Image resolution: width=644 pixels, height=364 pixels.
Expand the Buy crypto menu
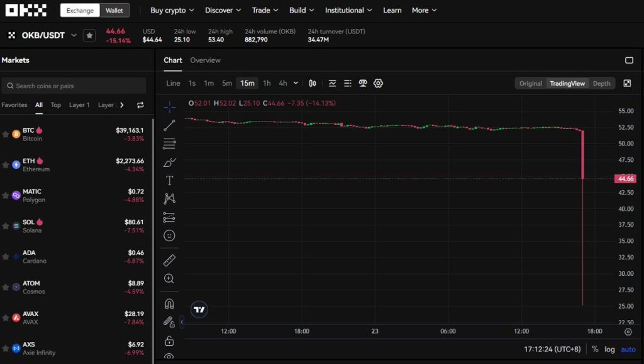tap(172, 10)
